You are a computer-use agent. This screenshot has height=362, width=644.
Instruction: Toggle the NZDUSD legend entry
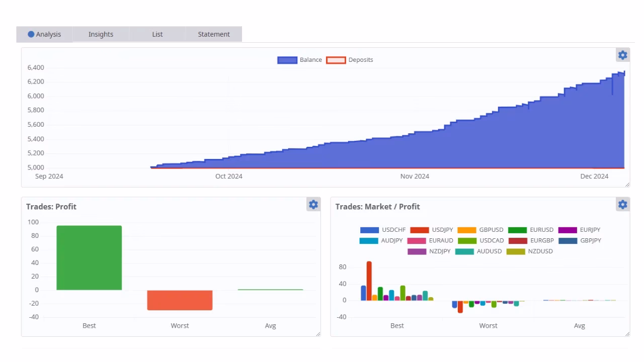[x=530, y=251]
